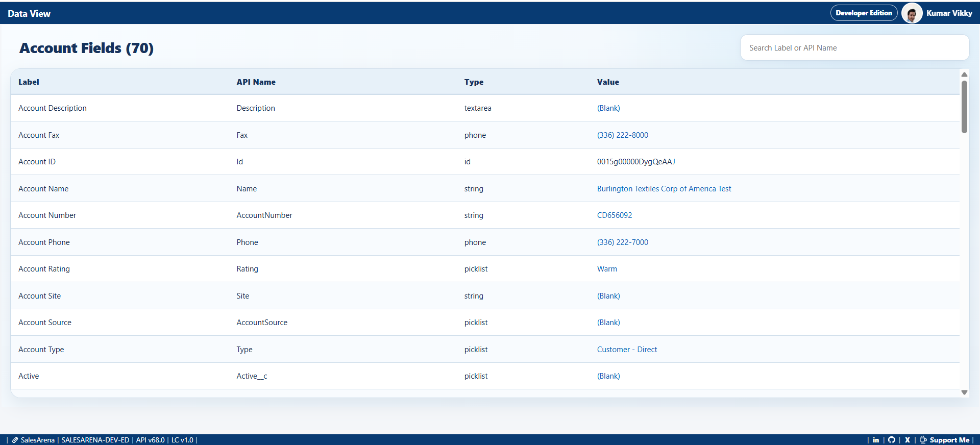Click the SalesArena footer link
This screenshot has height=445, width=980.
[x=38, y=440]
